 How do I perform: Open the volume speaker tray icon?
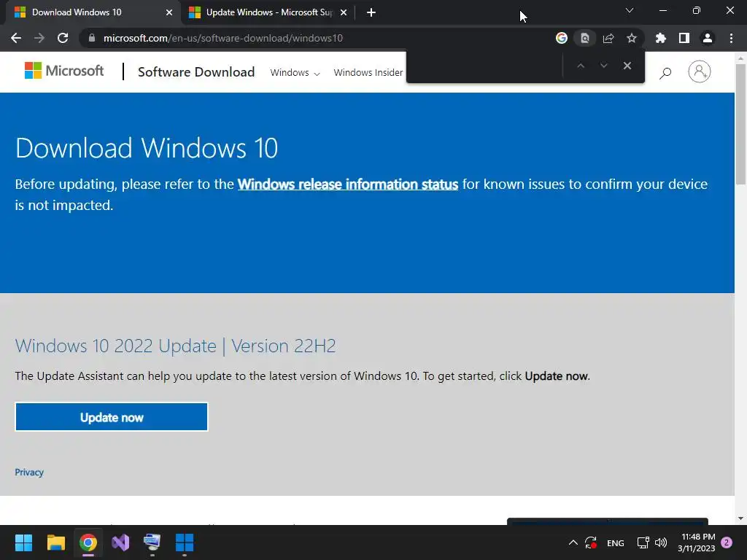tap(661, 542)
